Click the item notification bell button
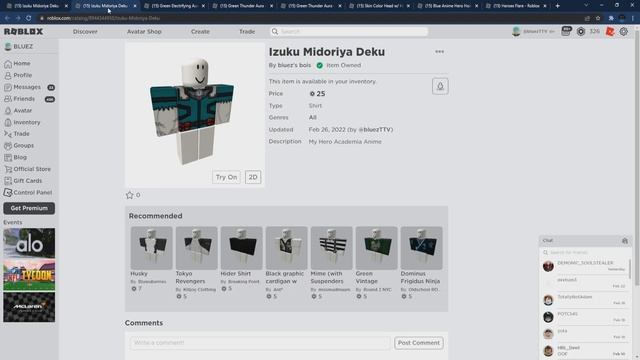This screenshot has width=640, height=360. (x=440, y=86)
